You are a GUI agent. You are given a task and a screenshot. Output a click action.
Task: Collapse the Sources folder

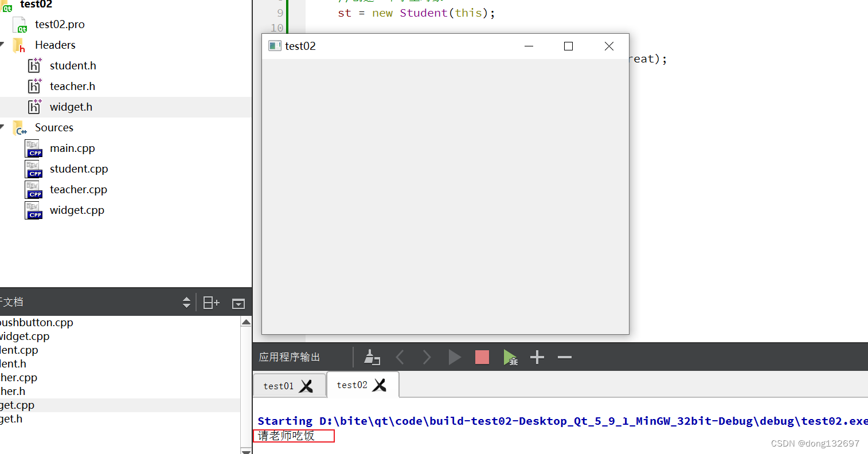pos(2,127)
